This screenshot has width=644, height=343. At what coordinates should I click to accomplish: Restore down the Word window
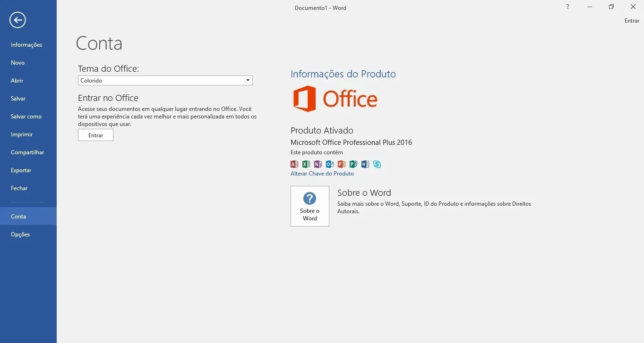[x=611, y=7]
